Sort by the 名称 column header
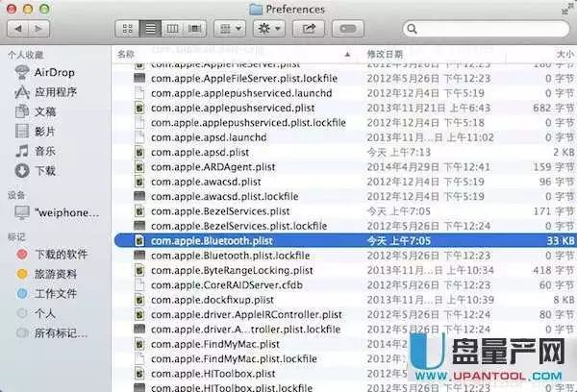Screen dimensions: 577x392 click(126, 55)
